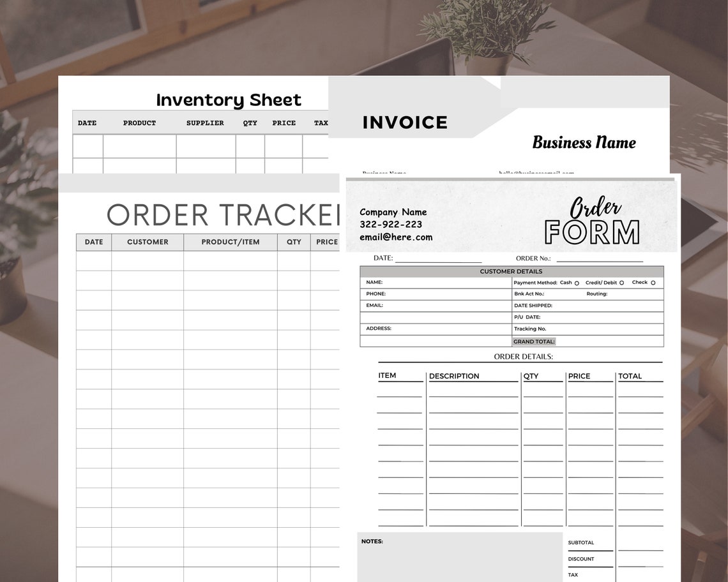Click the EMAIL input field
The height and width of the screenshot is (582, 728).
coord(434,305)
